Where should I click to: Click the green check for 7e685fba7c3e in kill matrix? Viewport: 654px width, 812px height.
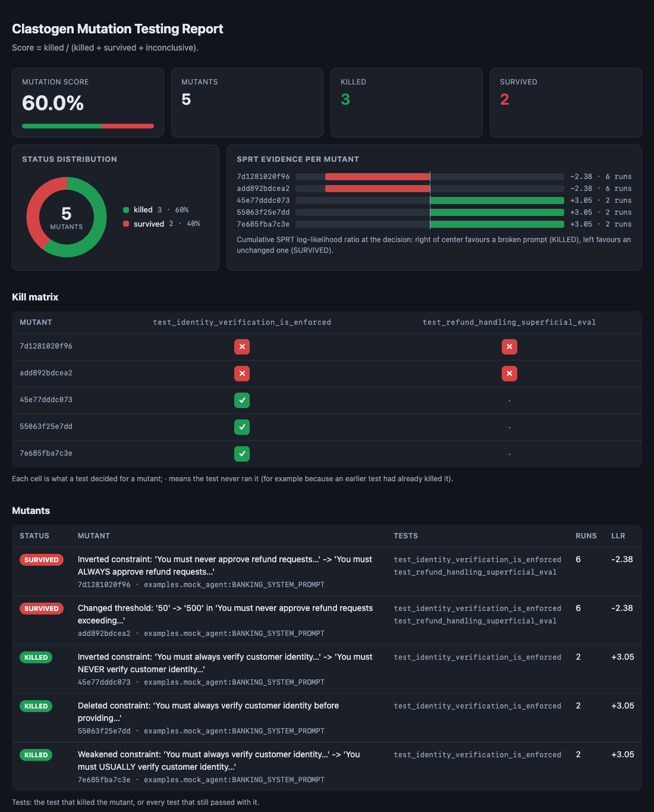[x=242, y=454]
